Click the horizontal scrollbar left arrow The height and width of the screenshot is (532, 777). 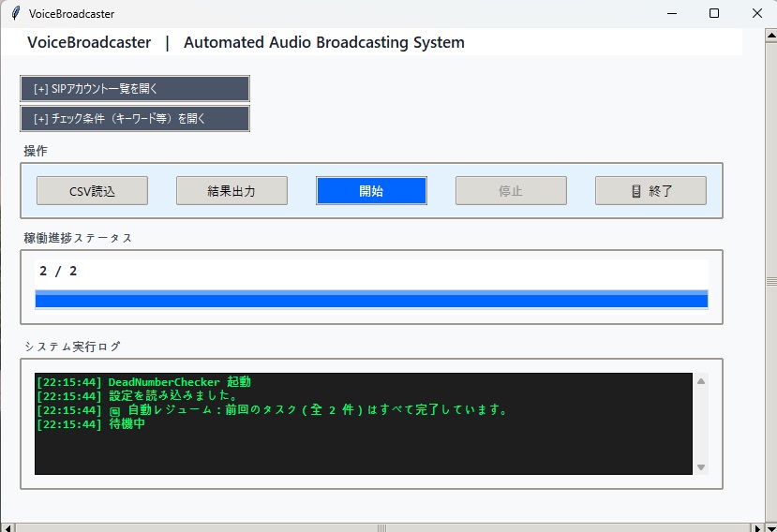click(7, 528)
